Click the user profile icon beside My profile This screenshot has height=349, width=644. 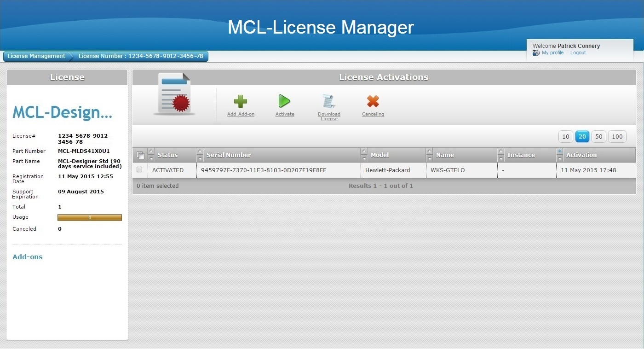coord(536,53)
